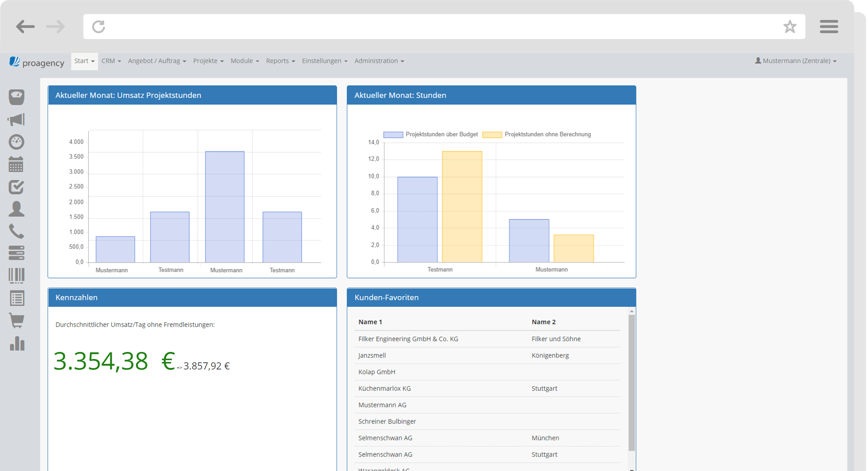Click the megaphone icon in sidebar
The image size is (868, 471).
click(16, 119)
